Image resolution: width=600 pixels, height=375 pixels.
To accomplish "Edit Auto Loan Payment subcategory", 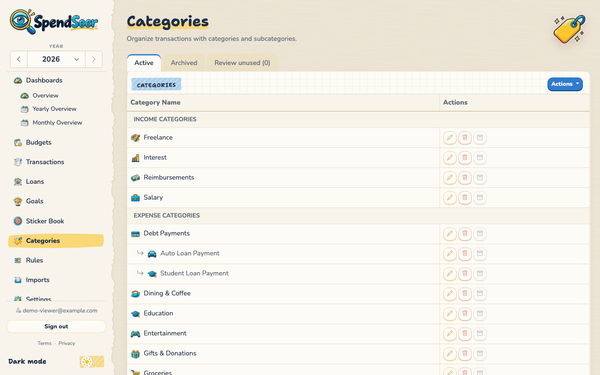I will coord(450,253).
